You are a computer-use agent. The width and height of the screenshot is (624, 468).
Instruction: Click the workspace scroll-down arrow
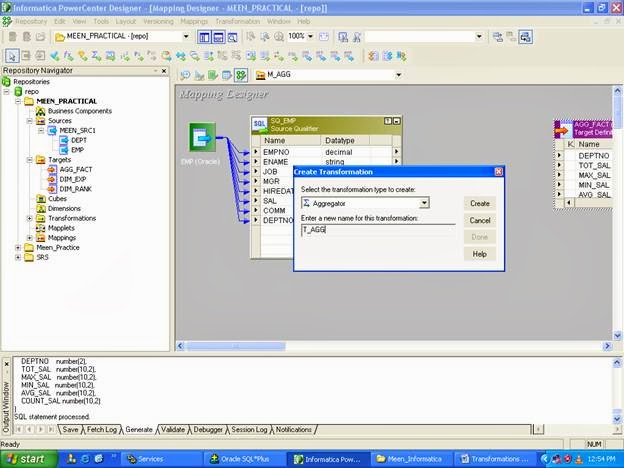point(618,336)
